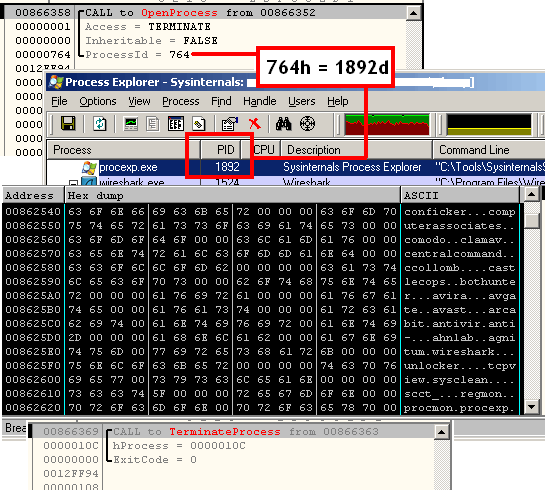
Task: Click the DLL/handle view toolbar icon
Action: [199, 124]
